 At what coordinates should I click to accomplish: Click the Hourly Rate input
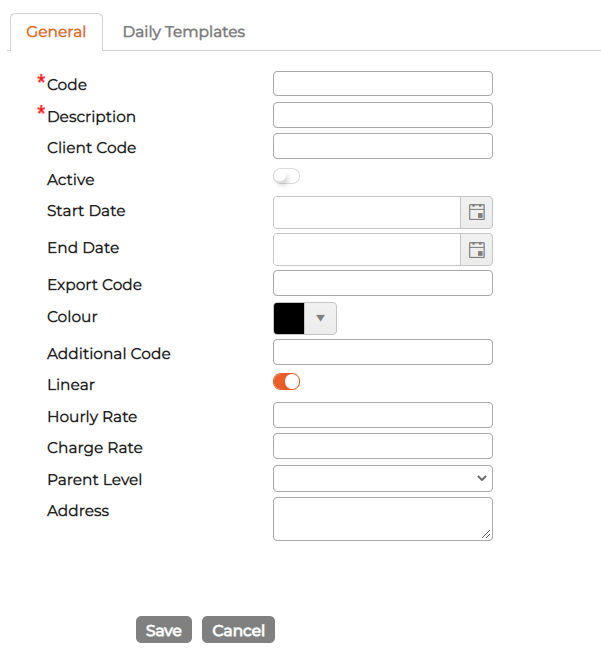383,415
